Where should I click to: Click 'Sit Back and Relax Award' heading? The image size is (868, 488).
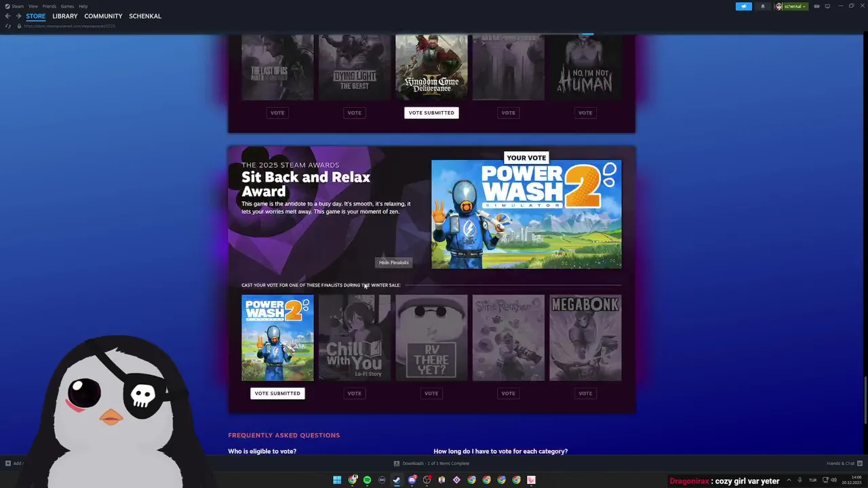(x=306, y=184)
